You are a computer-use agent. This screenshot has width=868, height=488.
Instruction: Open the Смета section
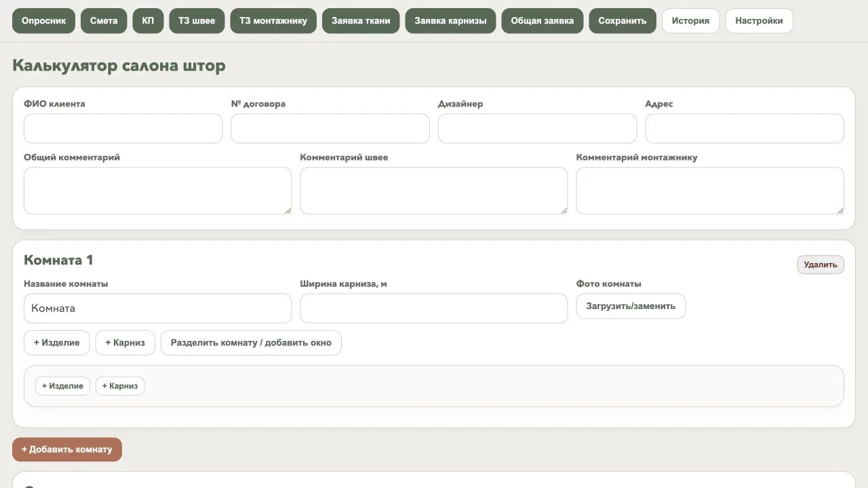pos(104,20)
